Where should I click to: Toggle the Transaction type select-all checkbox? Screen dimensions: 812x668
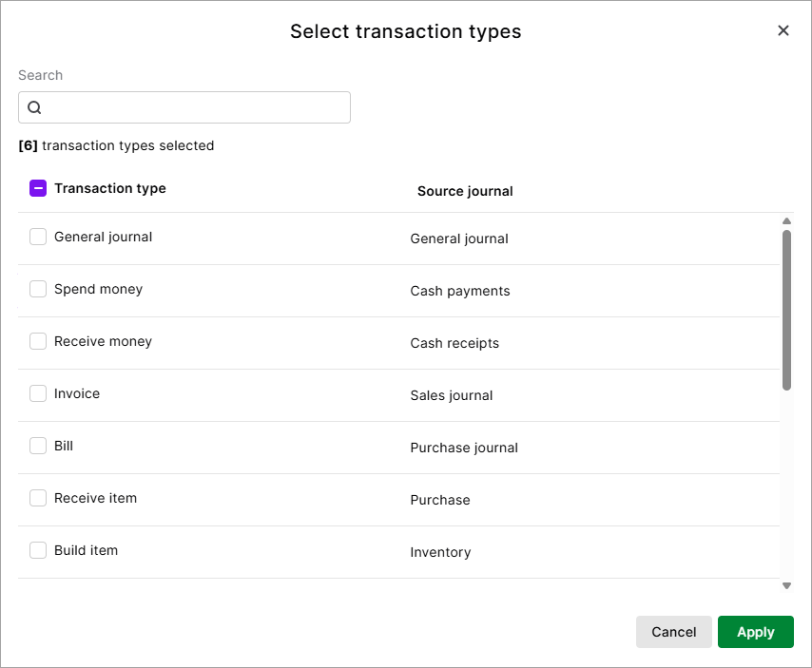coord(38,188)
